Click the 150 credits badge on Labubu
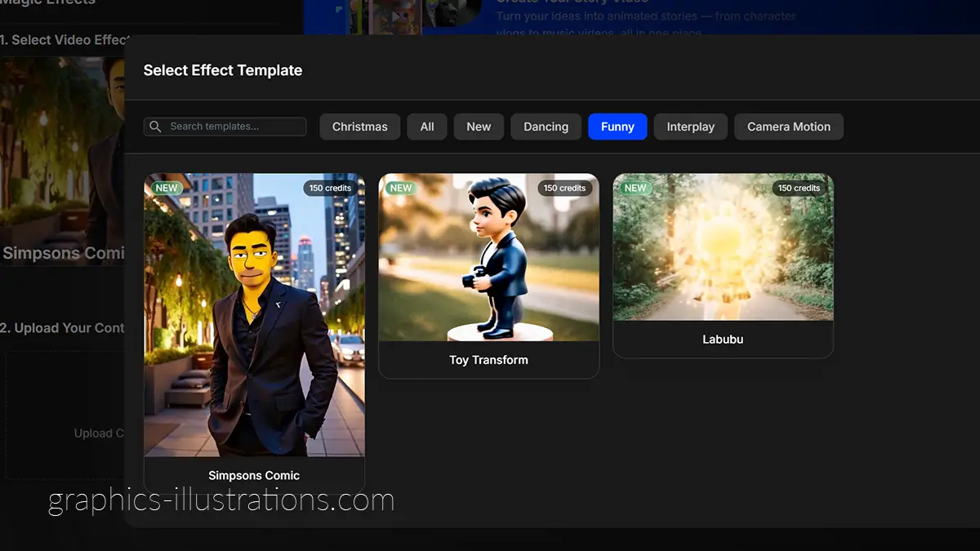This screenshot has width=980, height=551. (x=800, y=188)
